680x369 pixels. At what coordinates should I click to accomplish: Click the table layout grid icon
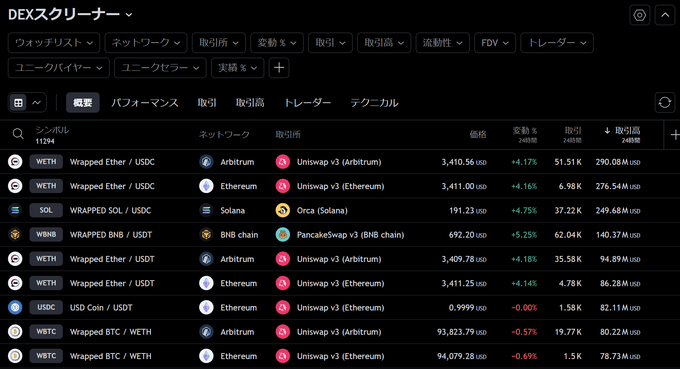(18, 103)
